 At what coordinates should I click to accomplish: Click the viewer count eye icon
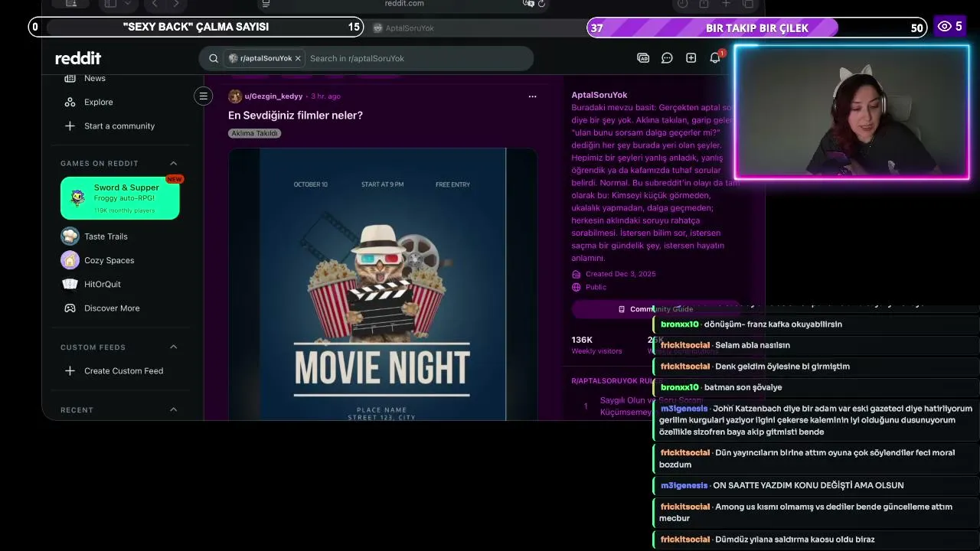click(x=944, y=27)
